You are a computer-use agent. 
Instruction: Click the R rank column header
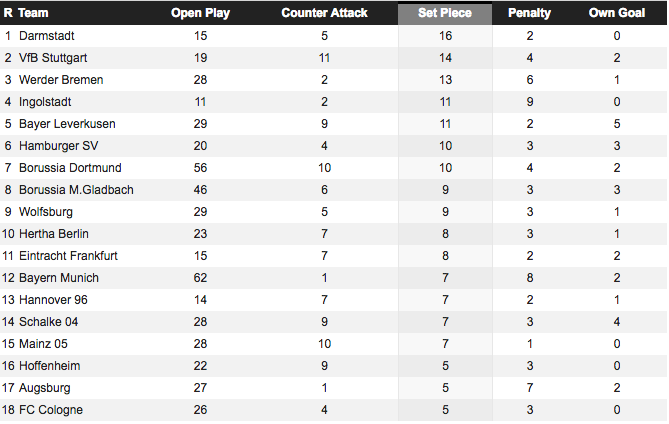(8, 13)
